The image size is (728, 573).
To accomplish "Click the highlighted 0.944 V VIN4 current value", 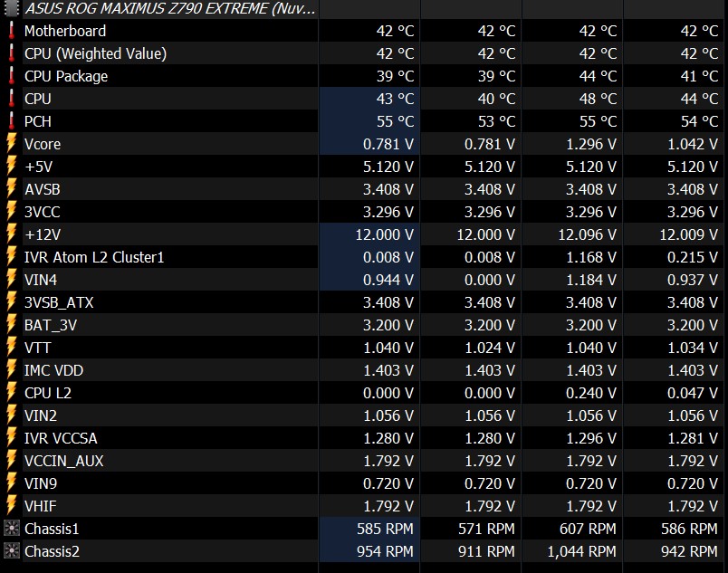I will pyautogui.click(x=388, y=281).
